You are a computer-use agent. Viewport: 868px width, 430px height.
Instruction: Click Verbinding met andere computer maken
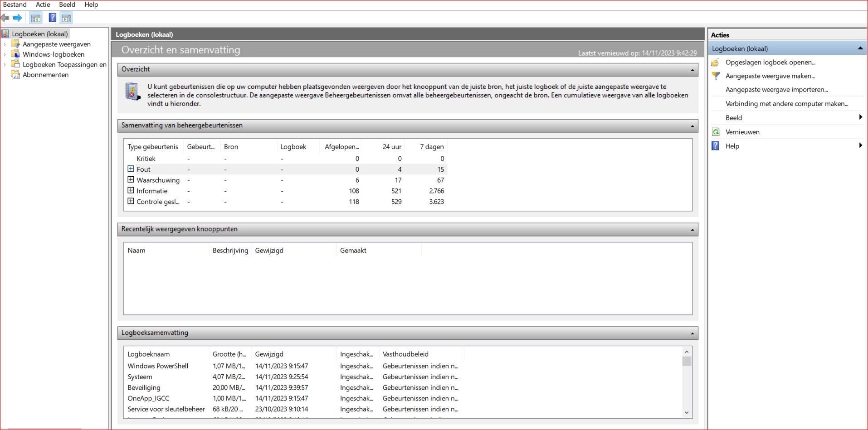(786, 104)
